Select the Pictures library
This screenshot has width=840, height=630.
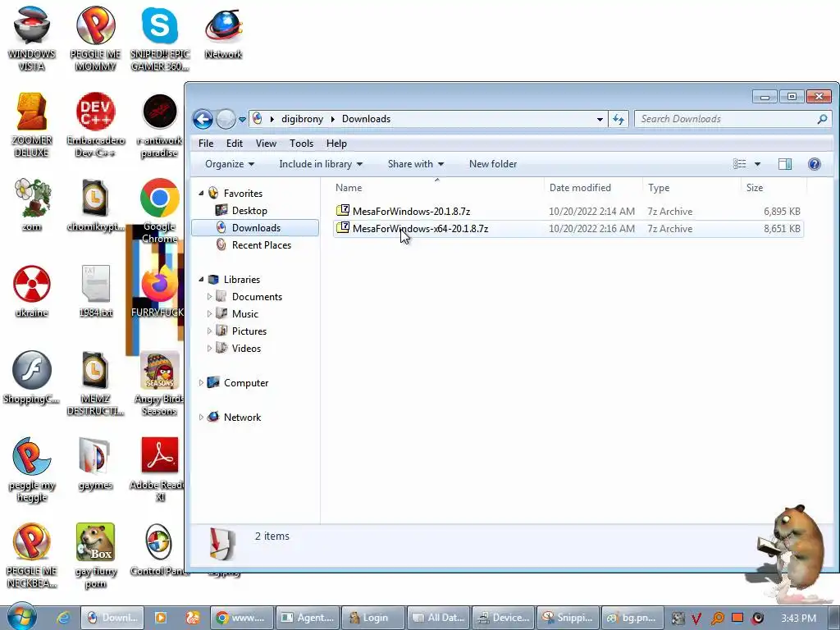[x=249, y=331]
